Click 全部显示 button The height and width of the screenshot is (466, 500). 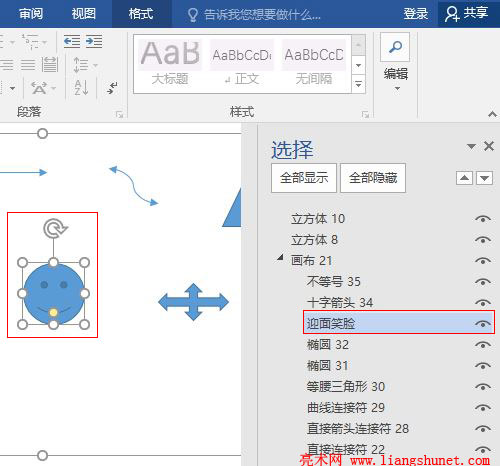point(304,178)
